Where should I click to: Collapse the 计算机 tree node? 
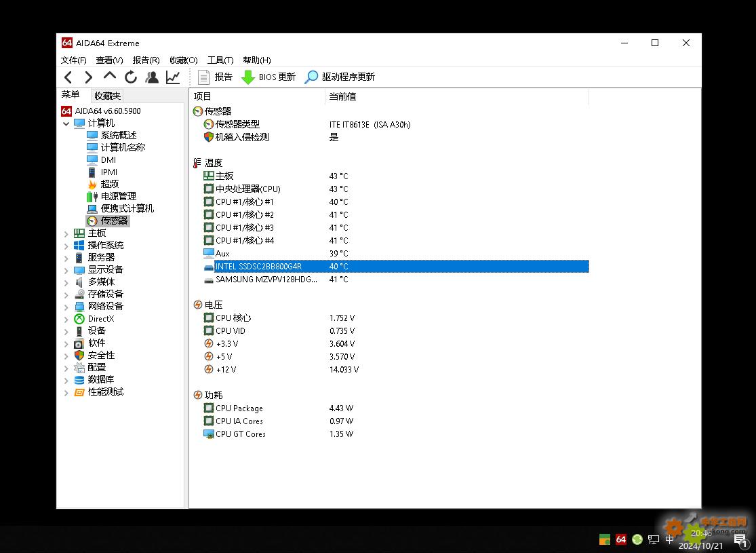tap(66, 123)
